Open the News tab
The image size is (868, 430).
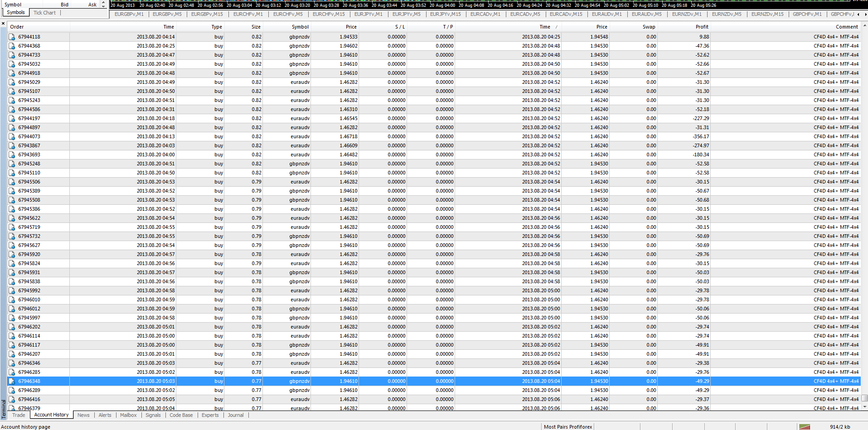83,415
